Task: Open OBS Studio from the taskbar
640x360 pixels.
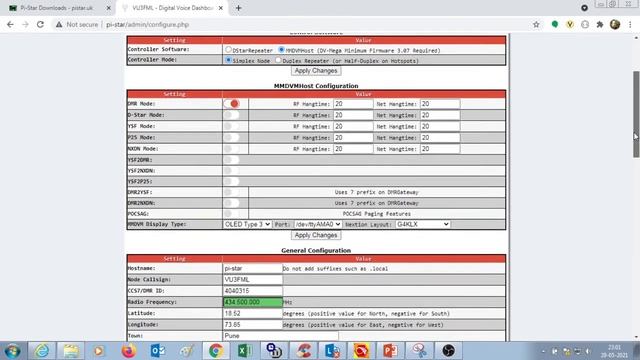Action: tap(448, 351)
